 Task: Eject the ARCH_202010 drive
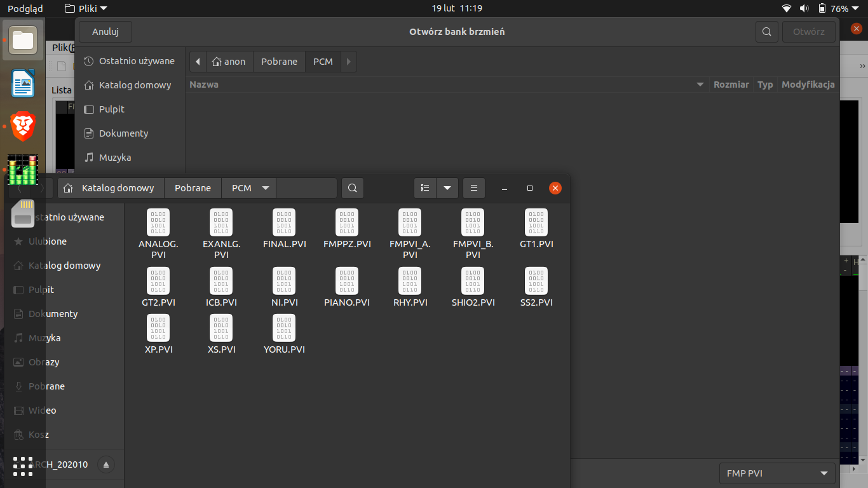tap(105, 464)
